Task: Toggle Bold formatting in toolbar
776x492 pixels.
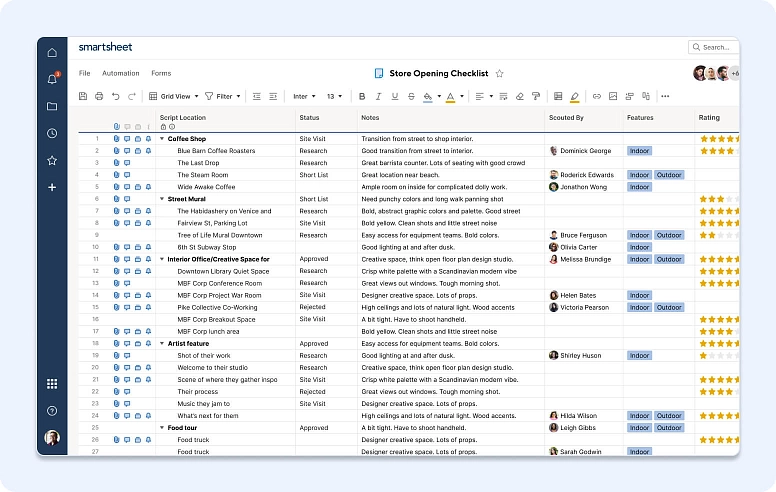Action: [x=362, y=96]
